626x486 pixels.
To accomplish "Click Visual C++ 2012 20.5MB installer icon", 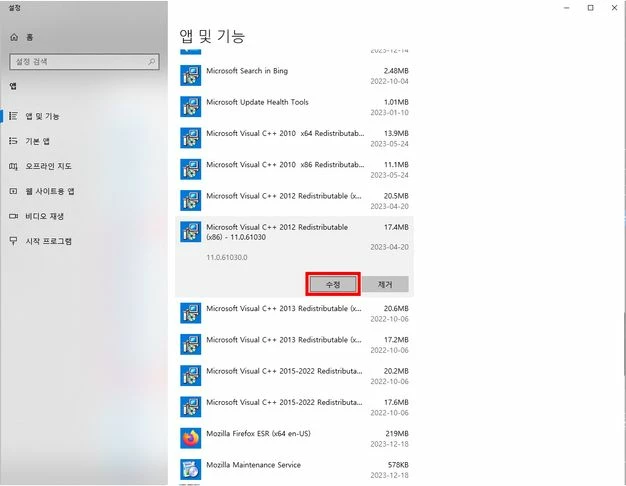I will [x=190, y=200].
